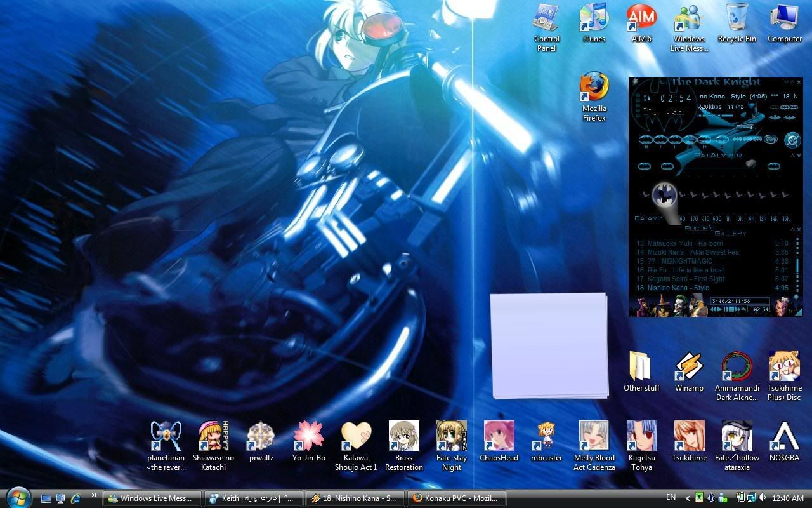Click the NO$GBA emulator icon
Viewport: 812px width, 508px height.
tap(784, 436)
